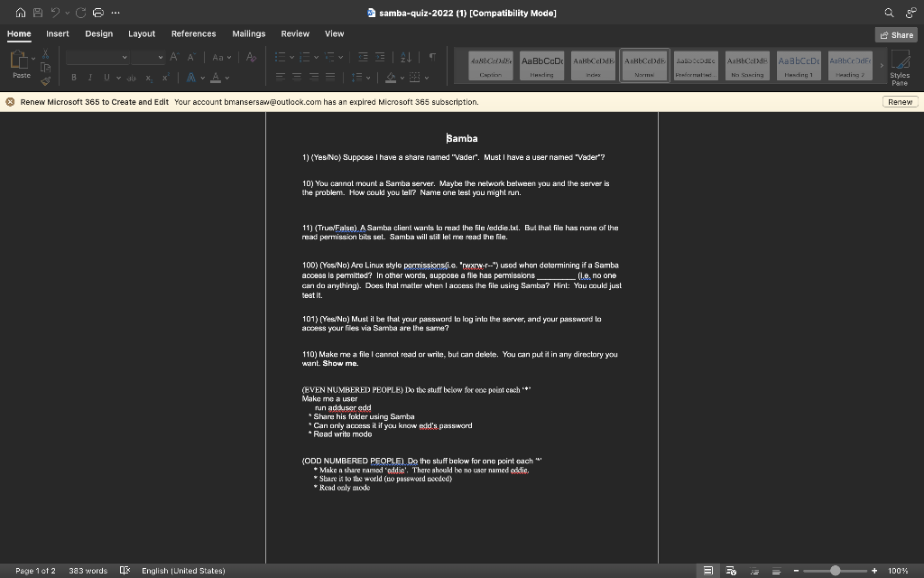Screen dimensions: 924x578
Task: Apply italic formatting
Action: click(x=88, y=77)
